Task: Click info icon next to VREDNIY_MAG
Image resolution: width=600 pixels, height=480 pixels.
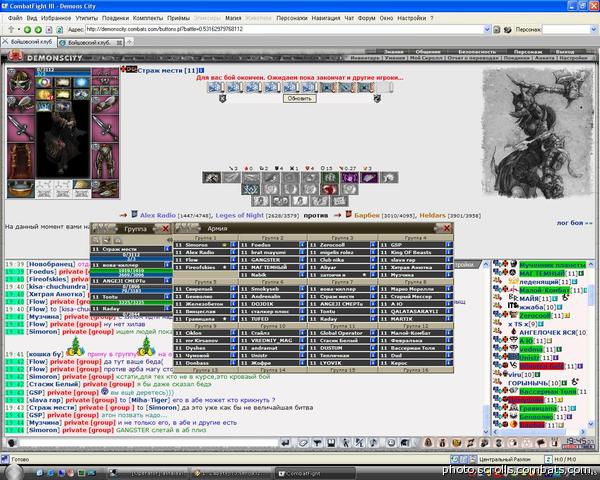Action: pos(302,340)
